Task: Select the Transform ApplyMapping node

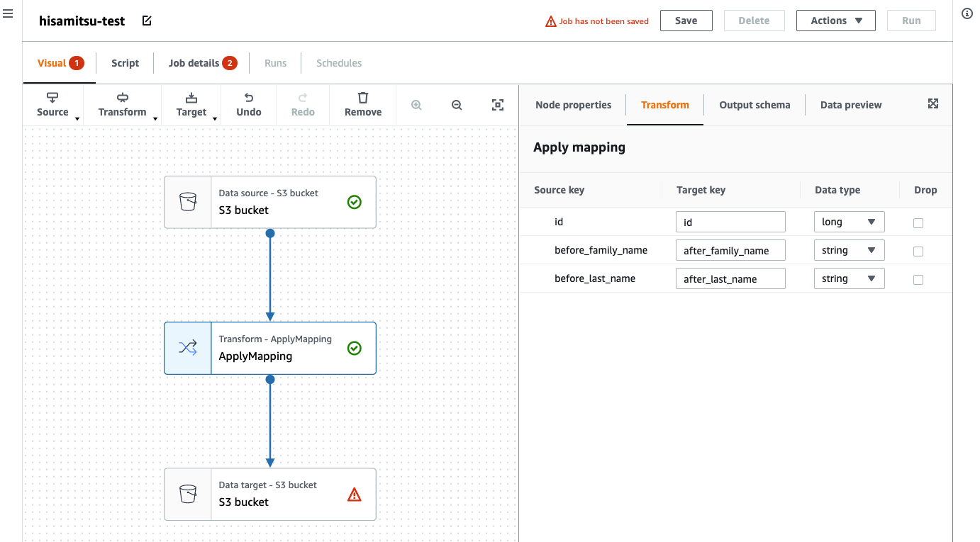Action: [x=270, y=348]
